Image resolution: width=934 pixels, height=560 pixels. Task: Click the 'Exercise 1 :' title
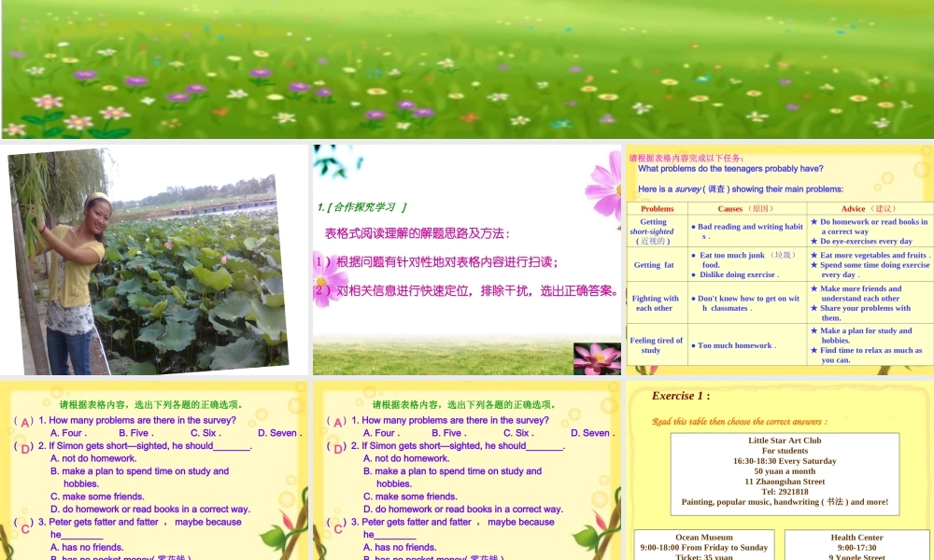[681, 396]
